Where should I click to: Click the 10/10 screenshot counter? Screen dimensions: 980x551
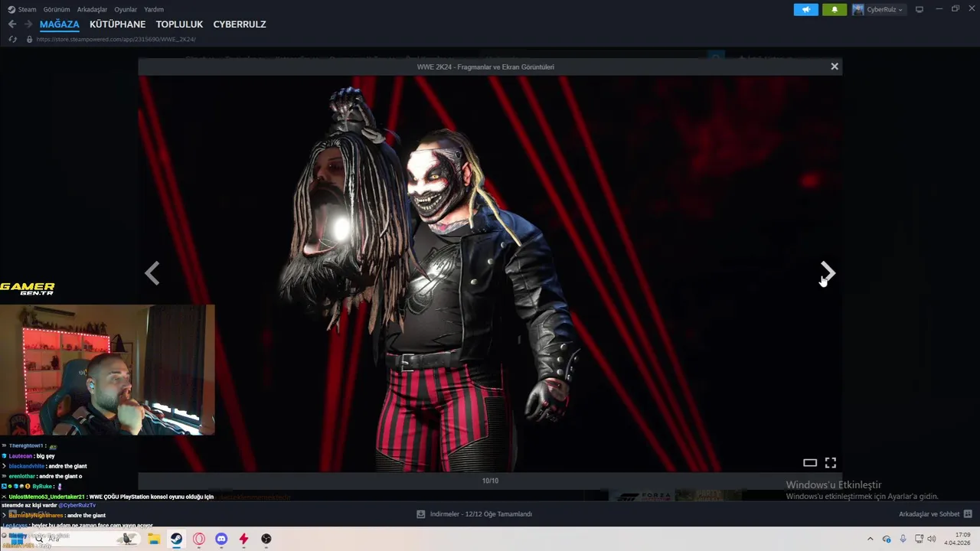pyautogui.click(x=490, y=481)
